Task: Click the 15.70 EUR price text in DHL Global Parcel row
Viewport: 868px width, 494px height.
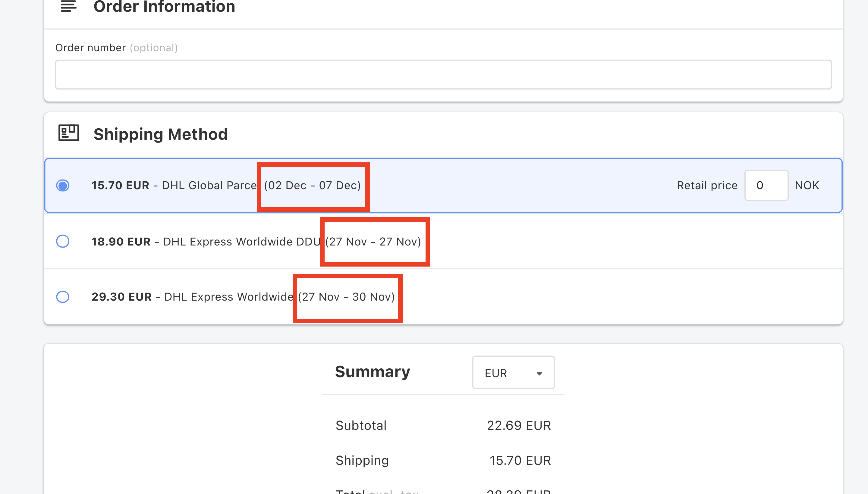Action: [x=121, y=186]
